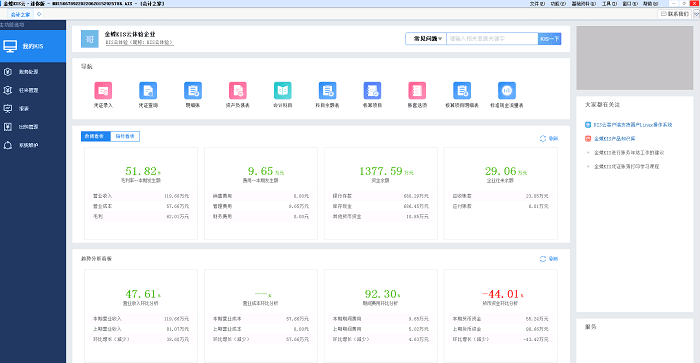
Task: Click the 大家都在关注 panel heading
Action: tap(602, 104)
